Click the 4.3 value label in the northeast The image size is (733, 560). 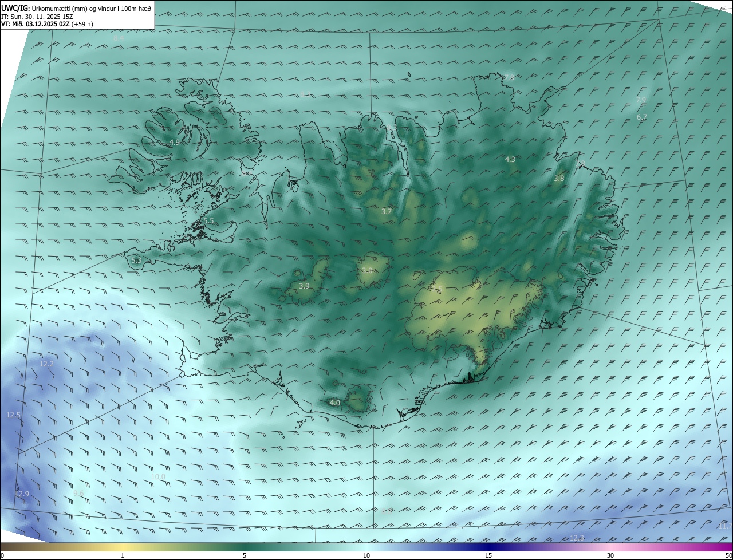[x=510, y=159]
